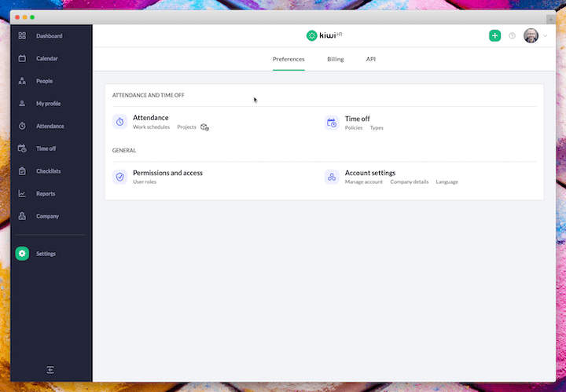Click the user avatar photo
The width and height of the screenshot is (566, 392).
pyautogui.click(x=531, y=35)
